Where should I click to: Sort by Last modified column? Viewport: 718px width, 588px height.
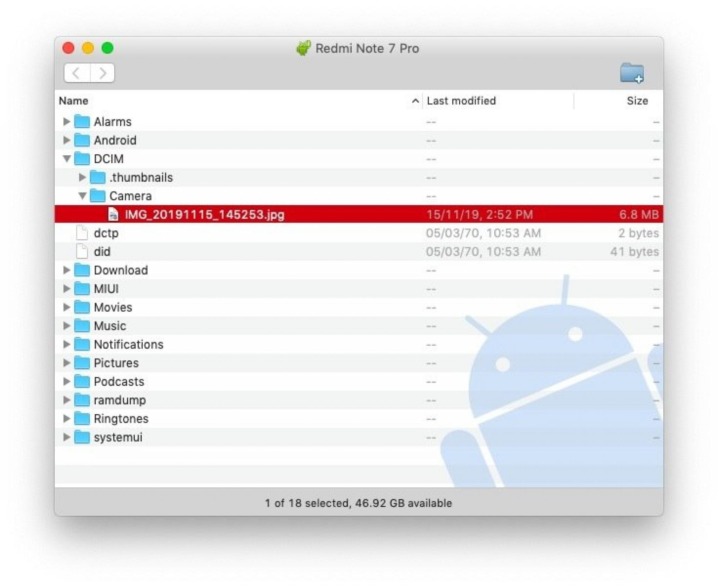[461, 101]
